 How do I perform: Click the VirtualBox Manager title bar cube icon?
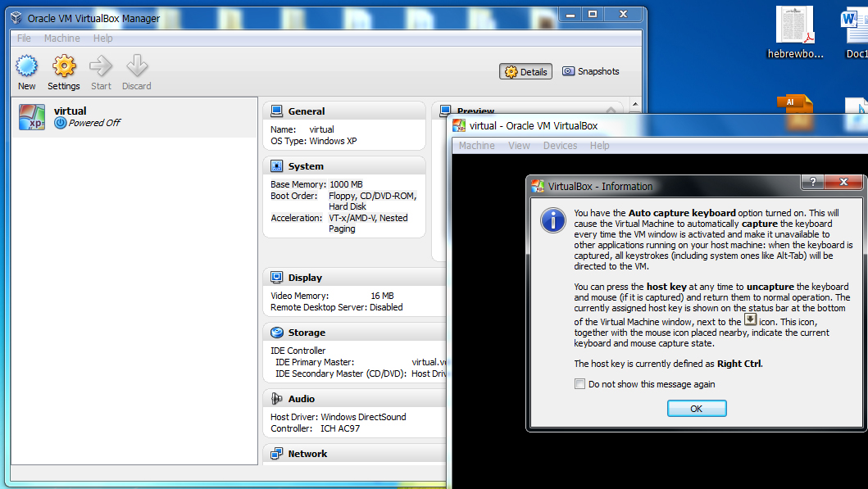click(16, 18)
